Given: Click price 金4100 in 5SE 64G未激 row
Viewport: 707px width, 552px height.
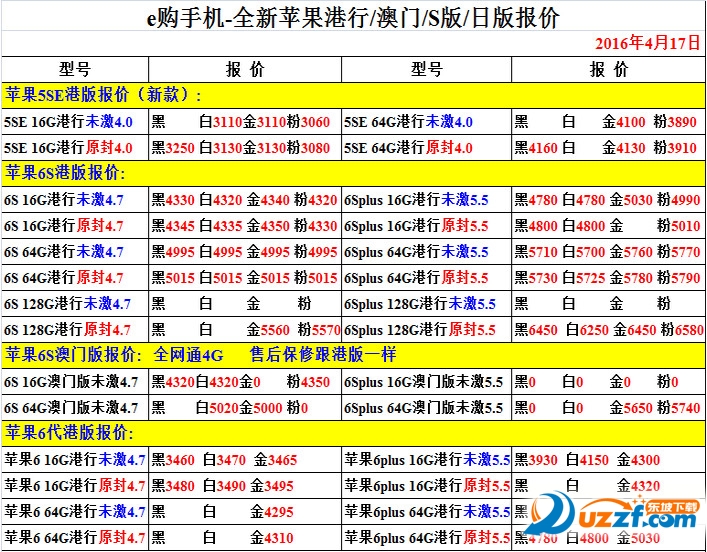Looking at the screenshot, I should [624, 122].
